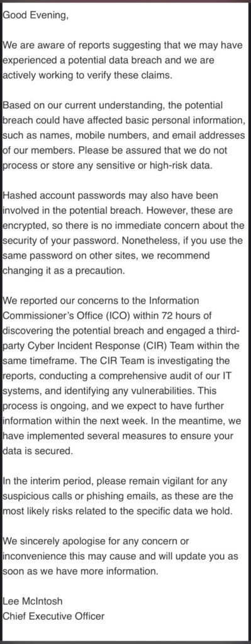Click the 'Chief Executive Officer' title text

[53, 616]
